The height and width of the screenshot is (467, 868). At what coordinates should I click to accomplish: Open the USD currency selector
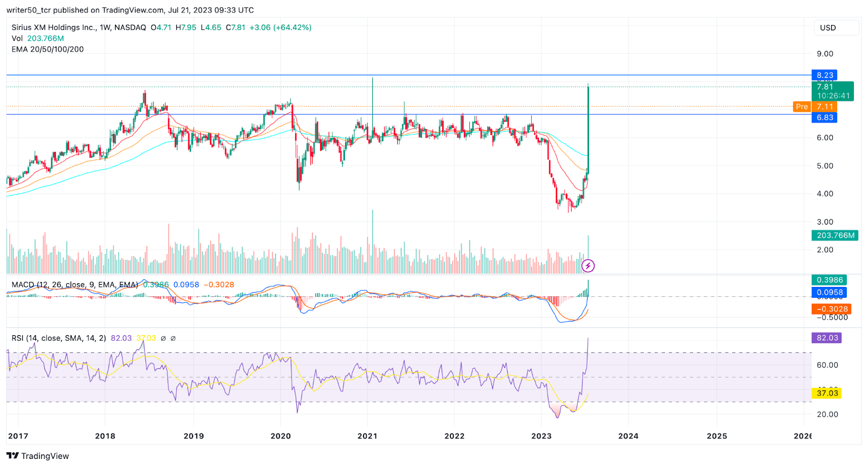tap(836, 28)
